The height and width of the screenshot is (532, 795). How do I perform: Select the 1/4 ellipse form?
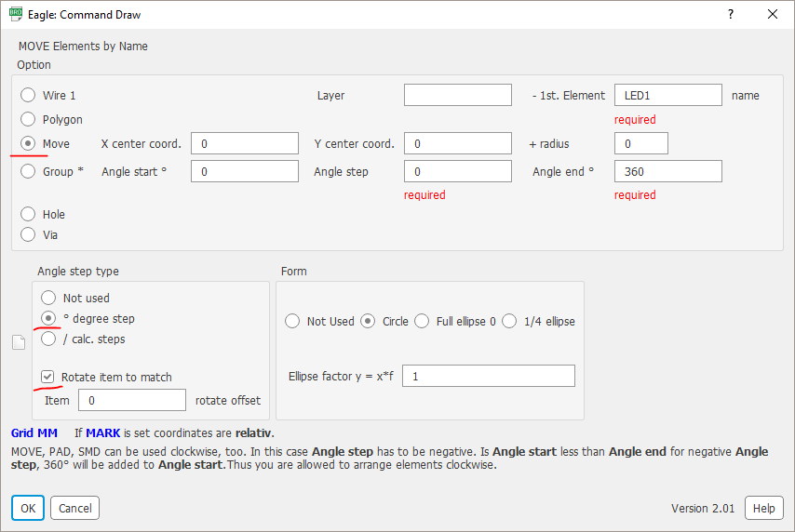coord(509,321)
